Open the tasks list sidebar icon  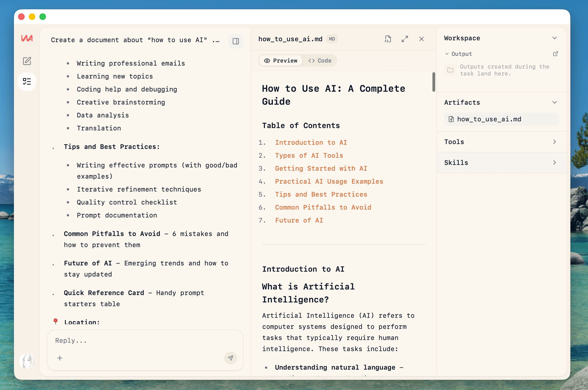(27, 81)
